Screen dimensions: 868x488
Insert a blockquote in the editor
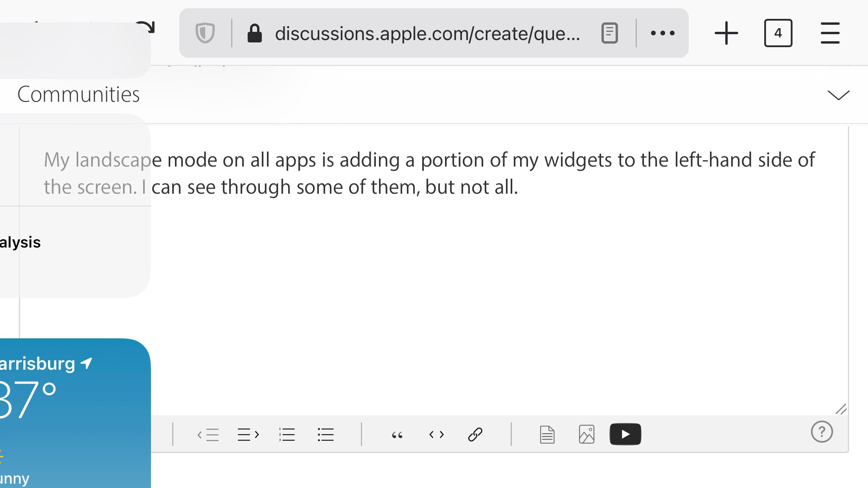[x=397, y=434]
